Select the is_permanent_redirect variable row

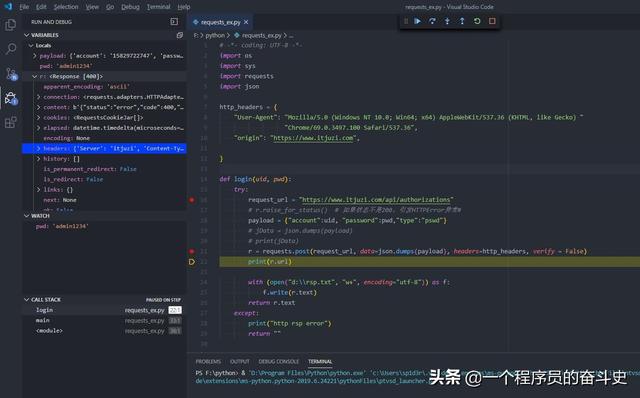click(104, 169)
